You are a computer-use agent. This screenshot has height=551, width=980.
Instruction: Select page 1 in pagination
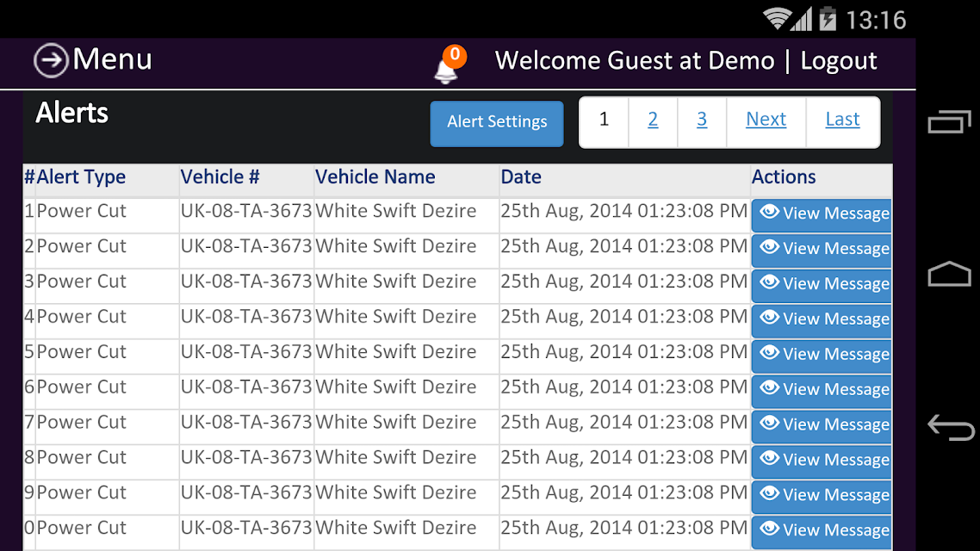click(604, 121)
